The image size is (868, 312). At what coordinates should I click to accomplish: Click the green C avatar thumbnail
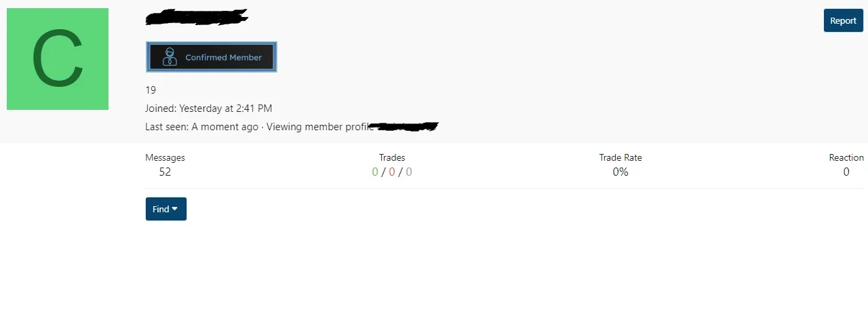click(58, 59)
